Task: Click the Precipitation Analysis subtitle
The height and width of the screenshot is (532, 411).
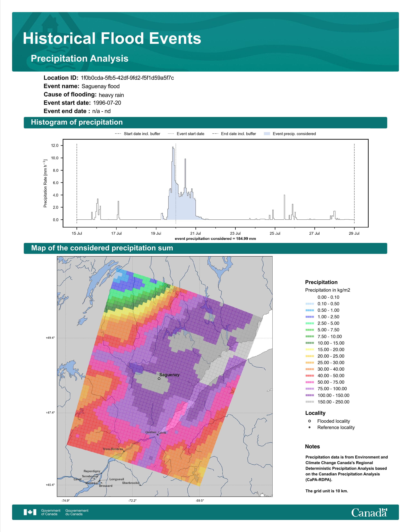Action: (x=80, y=59)
